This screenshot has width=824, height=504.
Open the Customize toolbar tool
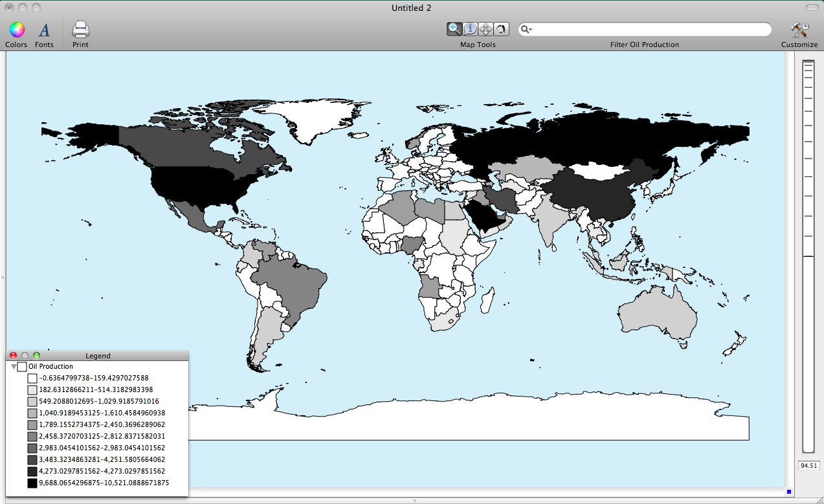799,30
